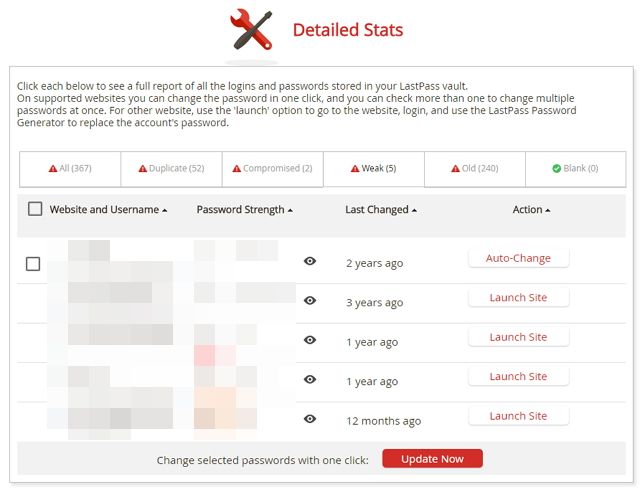Show the password for the 3 years ago entry

coord(310,301)
